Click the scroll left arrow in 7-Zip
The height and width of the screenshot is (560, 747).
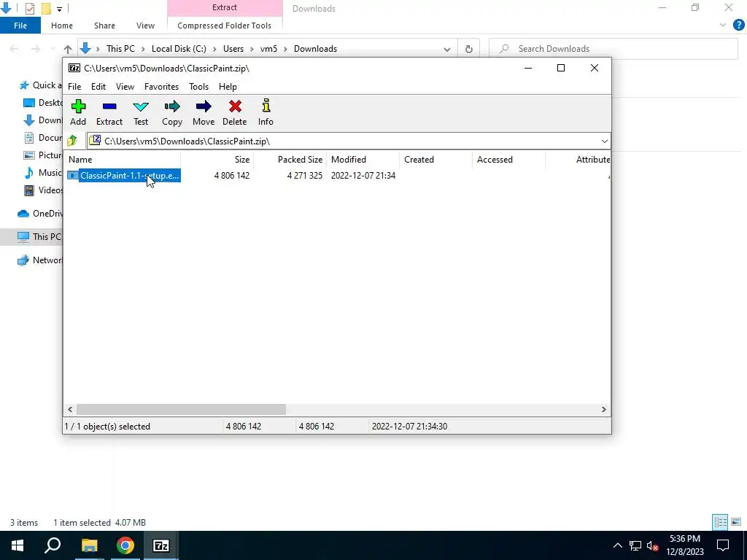click(71, 410)
